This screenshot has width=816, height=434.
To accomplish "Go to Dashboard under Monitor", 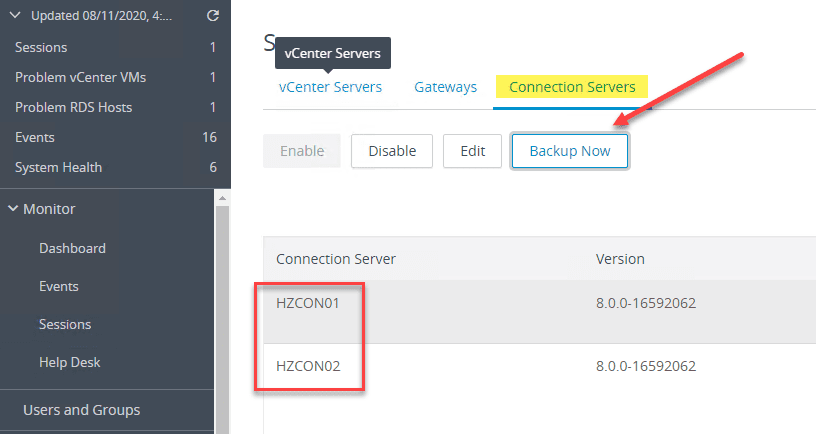I will click(x=72, y=248).
